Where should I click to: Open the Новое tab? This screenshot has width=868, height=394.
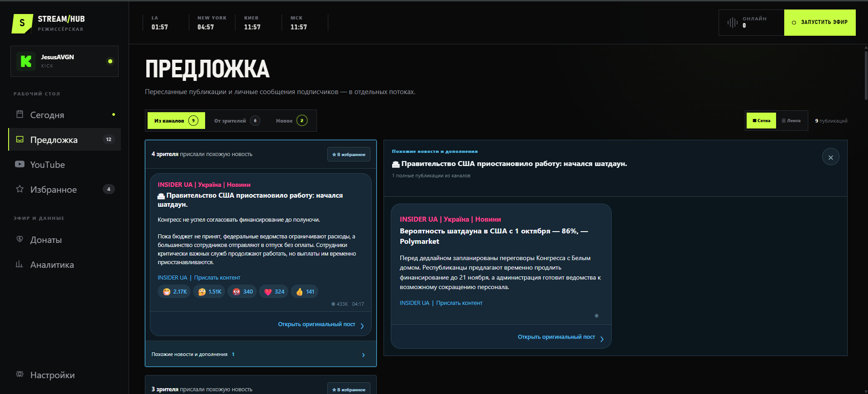pos(291,121)
